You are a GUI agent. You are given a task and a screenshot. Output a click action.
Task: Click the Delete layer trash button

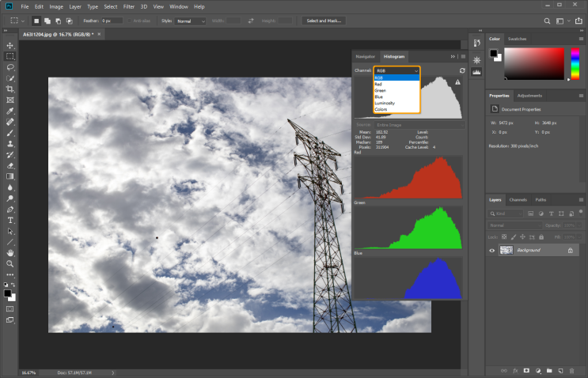tap(572, 371)
